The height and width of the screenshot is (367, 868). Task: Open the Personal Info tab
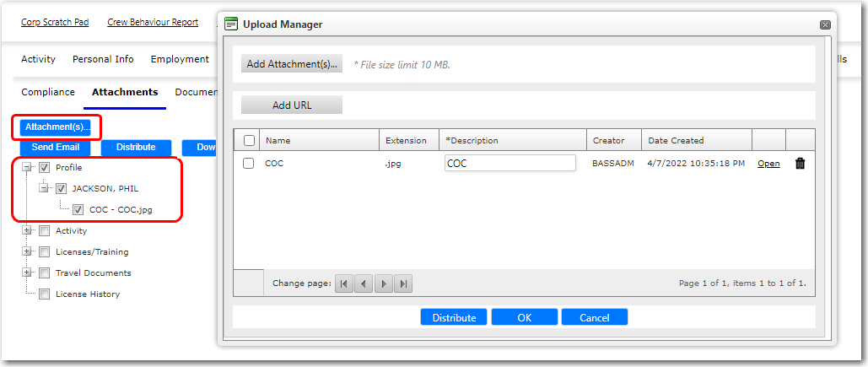[103, 59]
